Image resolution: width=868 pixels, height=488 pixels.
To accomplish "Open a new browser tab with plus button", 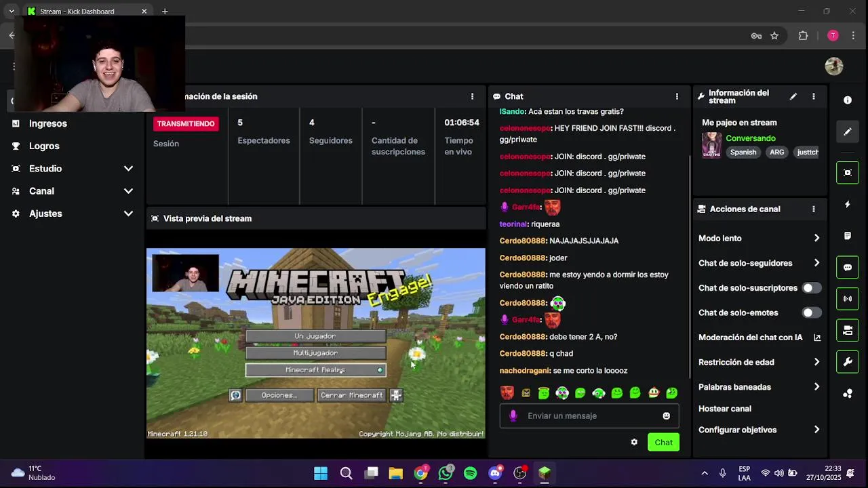I will 165,12.
